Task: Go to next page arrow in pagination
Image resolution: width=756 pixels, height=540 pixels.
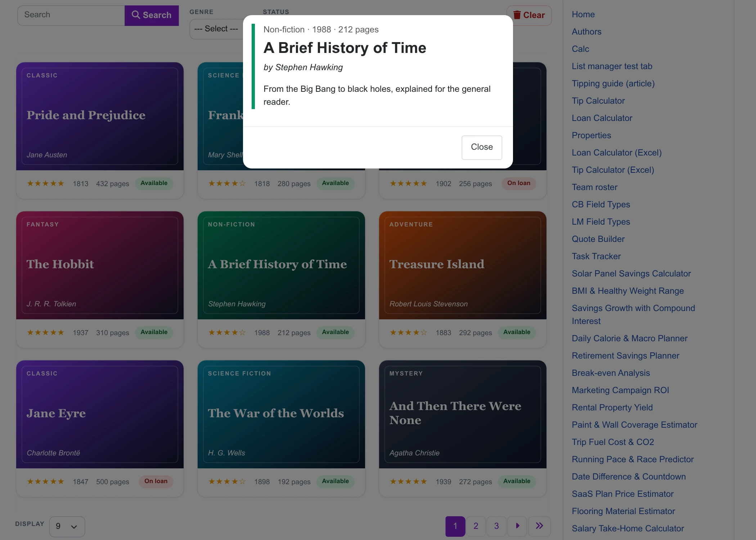Action: pyautogui.click(x=517, y=526)
